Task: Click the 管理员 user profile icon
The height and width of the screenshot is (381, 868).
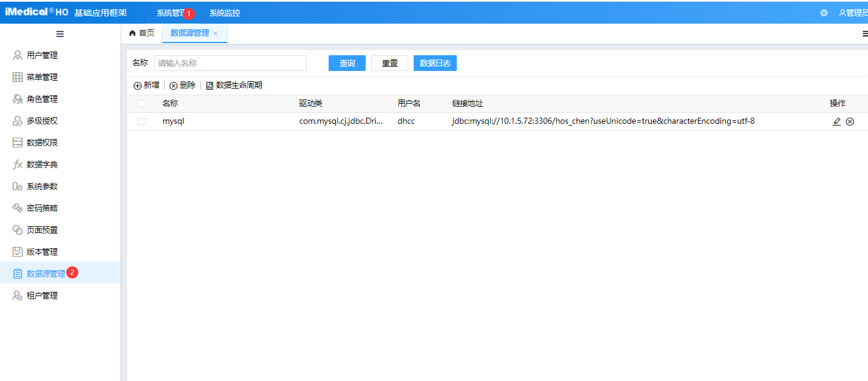Action: (x=841, y=12)
